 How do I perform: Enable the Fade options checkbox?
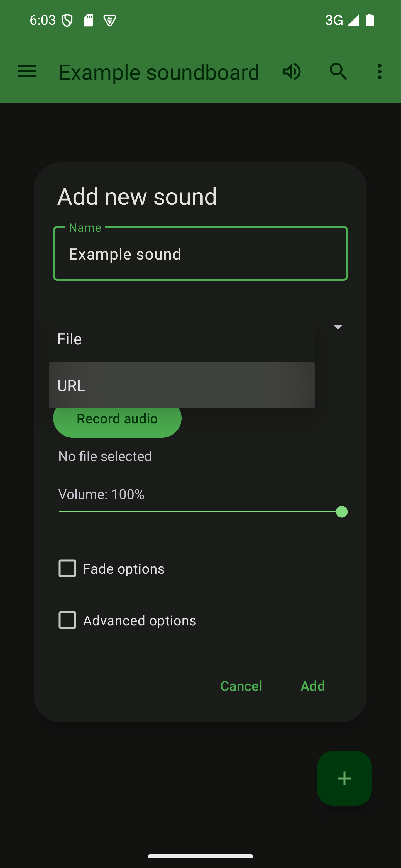[x=67, y=568]
